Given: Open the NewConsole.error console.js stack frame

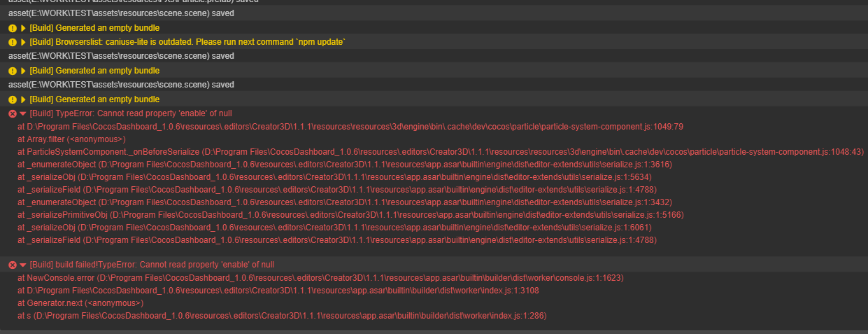Looking at the screenshot, I should (x=320, y=278).
